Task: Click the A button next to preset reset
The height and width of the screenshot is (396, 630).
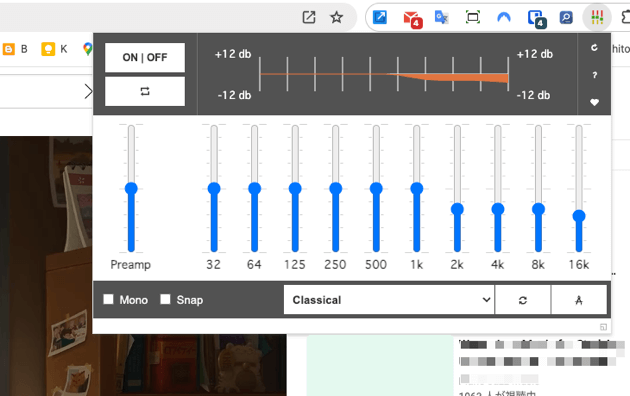Action: point(579,300)
